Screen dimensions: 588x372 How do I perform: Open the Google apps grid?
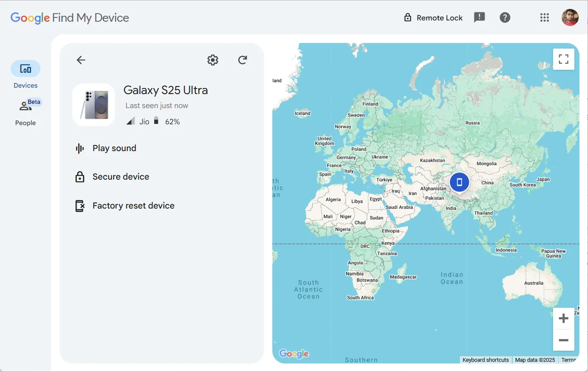pyautogui.click(x=545, y=17)
